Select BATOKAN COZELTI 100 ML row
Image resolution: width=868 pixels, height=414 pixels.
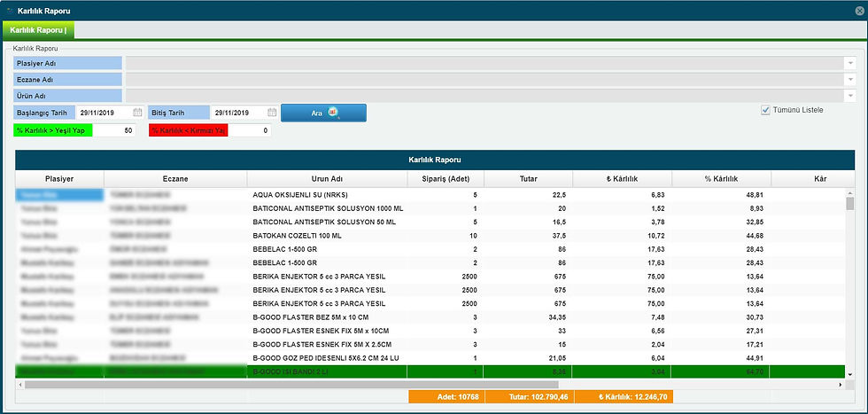pos(430,236)
